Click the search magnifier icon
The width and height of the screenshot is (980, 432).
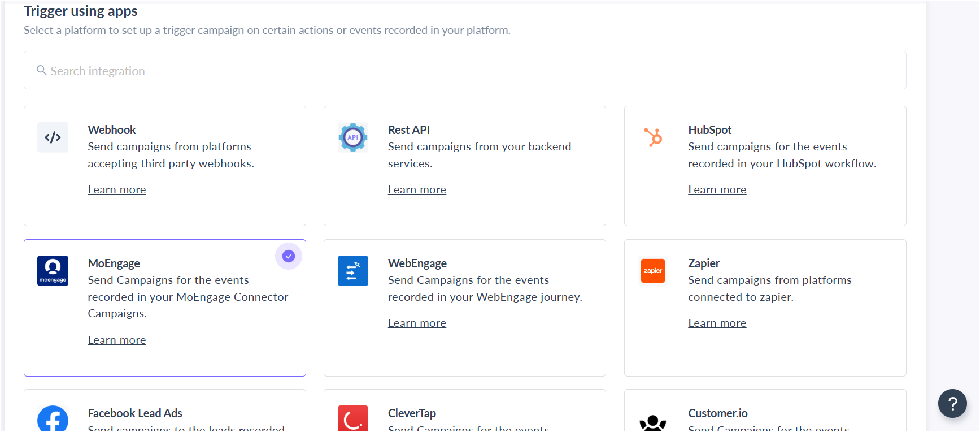pyautogui.click(x=41, y=70)
